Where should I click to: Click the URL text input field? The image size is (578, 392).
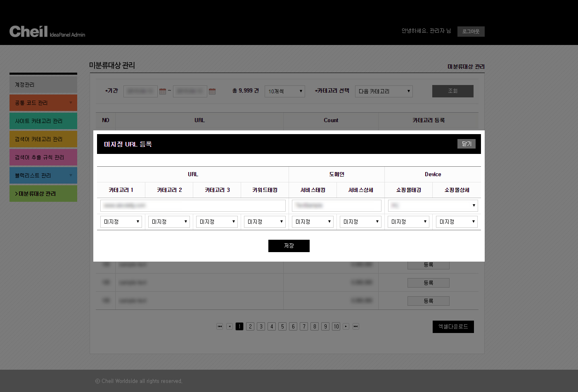pos(193,205)
